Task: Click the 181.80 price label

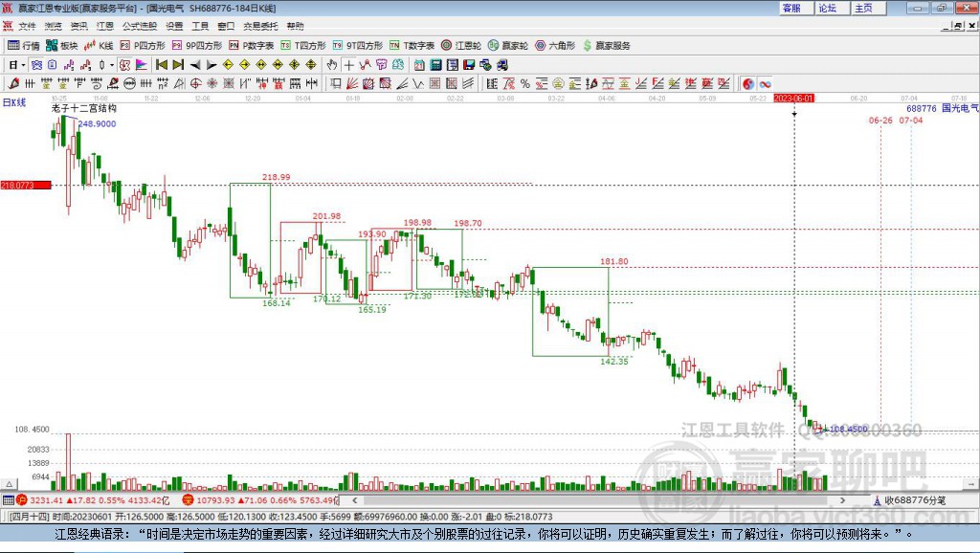Action: pos(613,261)
